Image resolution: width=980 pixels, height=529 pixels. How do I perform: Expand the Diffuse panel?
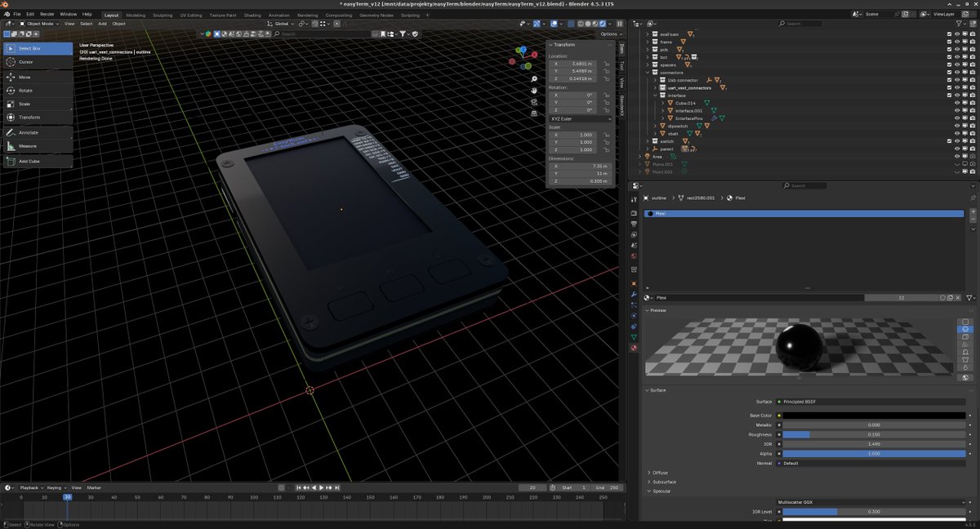pyautogui.click(x=658, y=473)
